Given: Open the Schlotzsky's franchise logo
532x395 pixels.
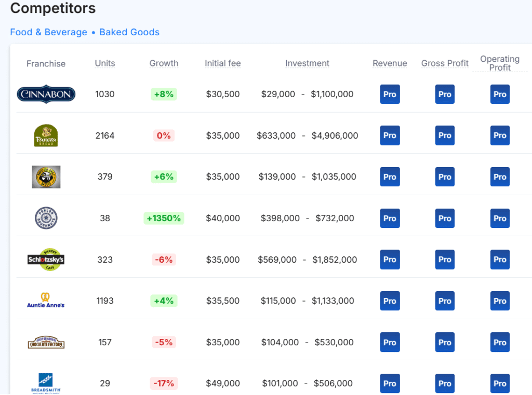Looking at the screenshot, I should (x=46, y=260).
